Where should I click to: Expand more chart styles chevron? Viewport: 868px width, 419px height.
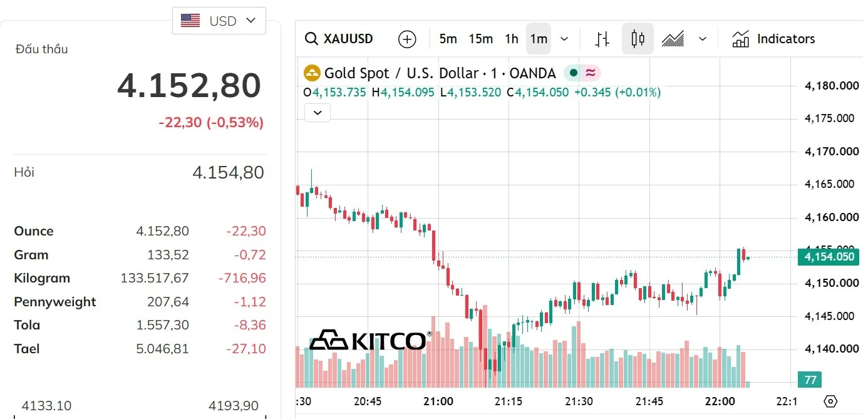pyautogui.click(x=703, y=39)
